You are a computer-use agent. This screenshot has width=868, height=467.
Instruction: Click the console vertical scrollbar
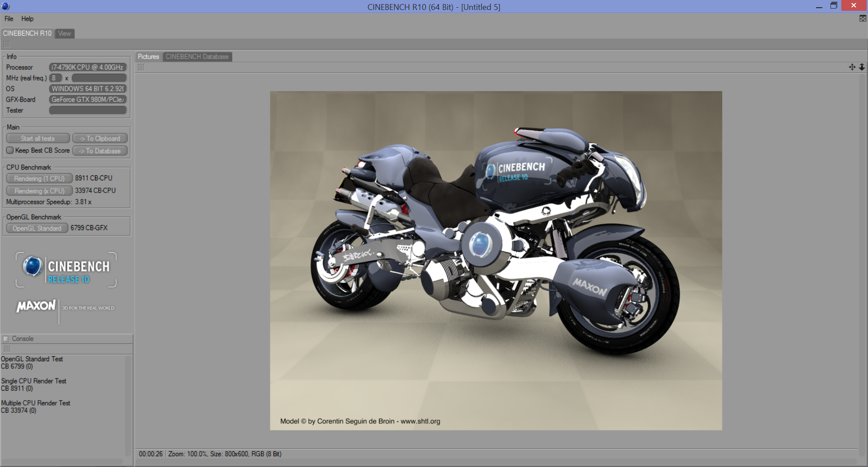(x=129, y=406)
